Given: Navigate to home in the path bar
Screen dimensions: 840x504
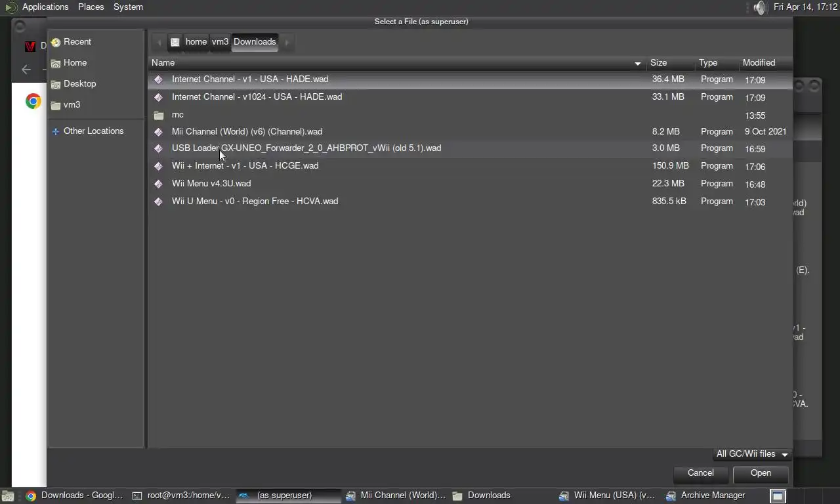Looking at the screenshot, I should [x=196, y=42].
